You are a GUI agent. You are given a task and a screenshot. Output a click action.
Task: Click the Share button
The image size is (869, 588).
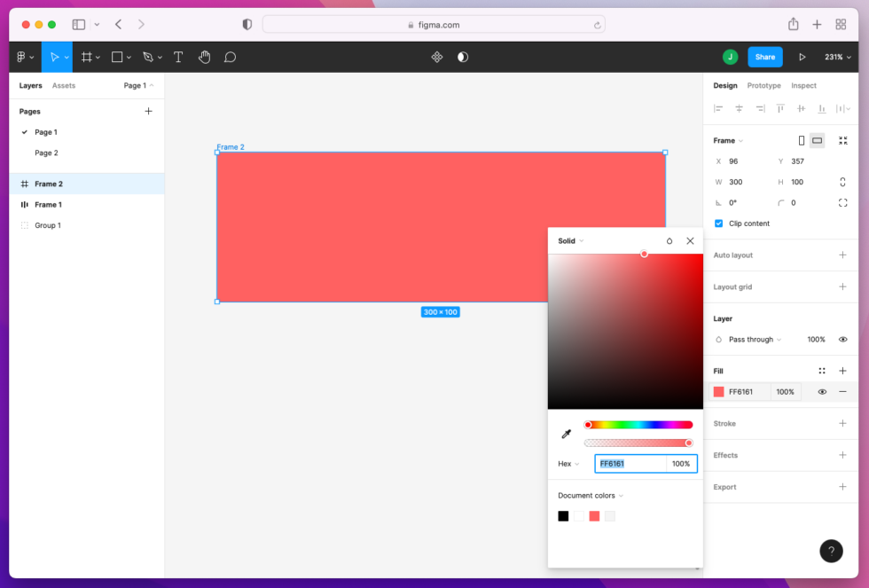764,57
